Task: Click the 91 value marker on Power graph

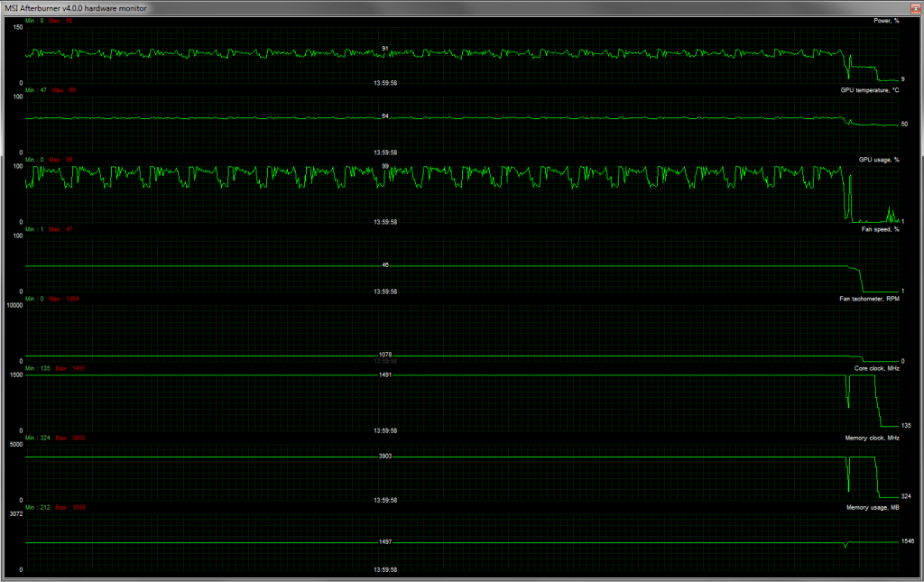Action: 385,48
